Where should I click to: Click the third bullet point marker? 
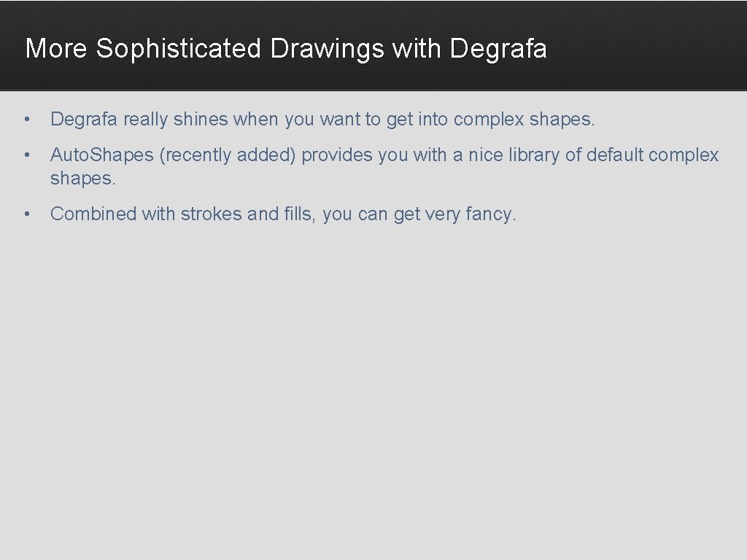pos(26,214)
